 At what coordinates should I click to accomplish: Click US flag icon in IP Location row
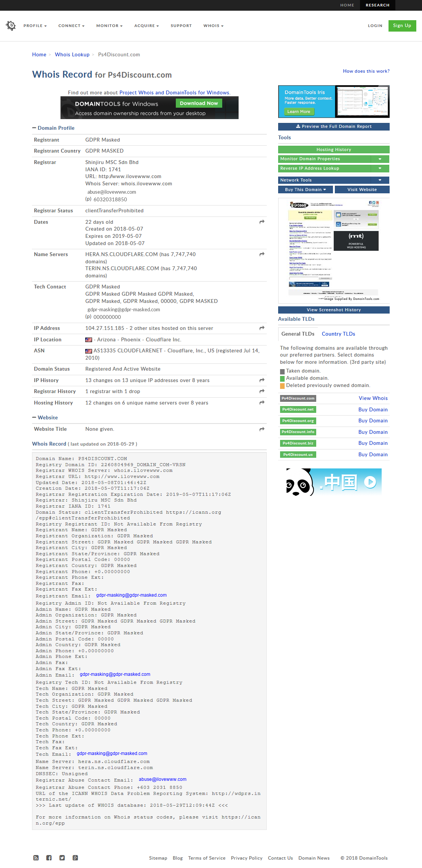click(89, 340)
